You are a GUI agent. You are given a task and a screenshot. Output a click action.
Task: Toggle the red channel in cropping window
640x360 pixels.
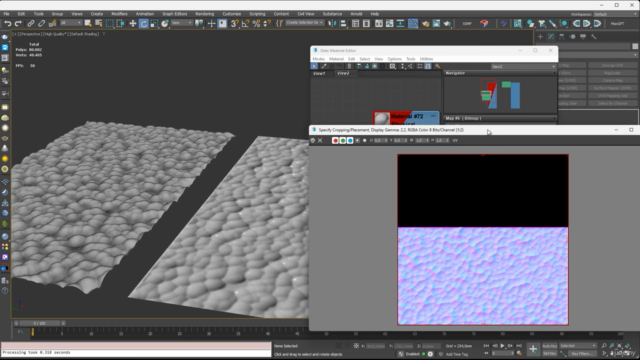coord(335,140)
